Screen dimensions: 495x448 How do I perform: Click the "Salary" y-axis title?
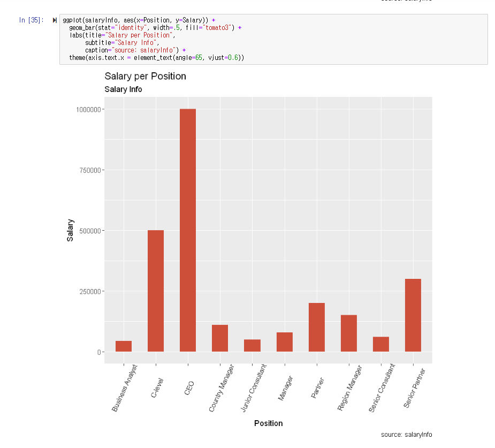pos(70,230)
